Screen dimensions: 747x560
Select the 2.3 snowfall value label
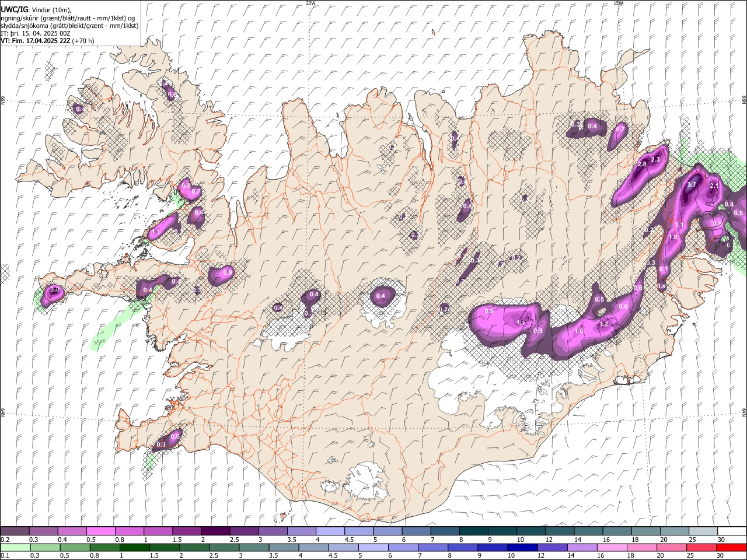pos(655,160)
